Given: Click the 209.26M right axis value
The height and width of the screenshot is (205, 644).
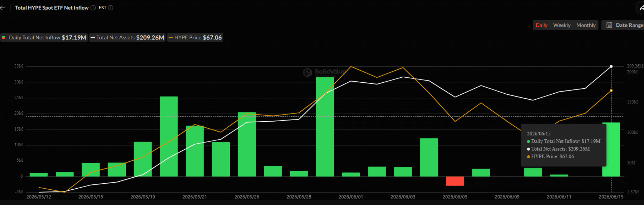Looking at the screenshot, I should (635, 66).
